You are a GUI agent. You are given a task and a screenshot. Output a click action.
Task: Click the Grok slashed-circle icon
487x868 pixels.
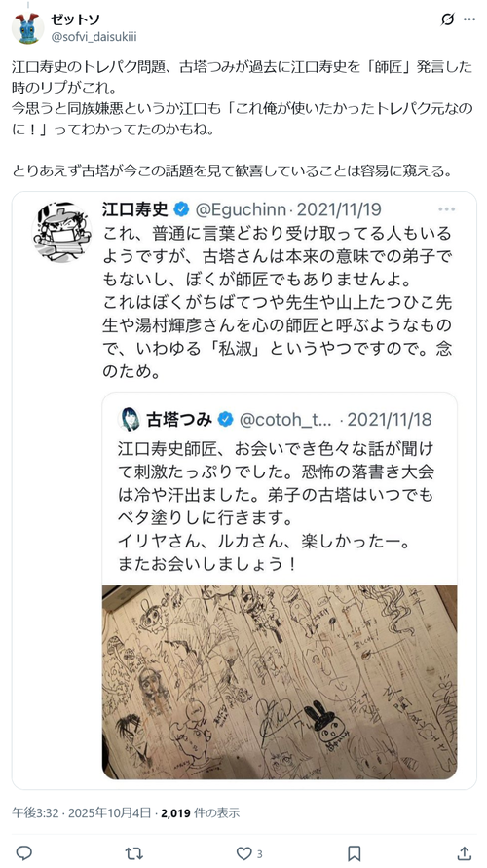point(447,19)
